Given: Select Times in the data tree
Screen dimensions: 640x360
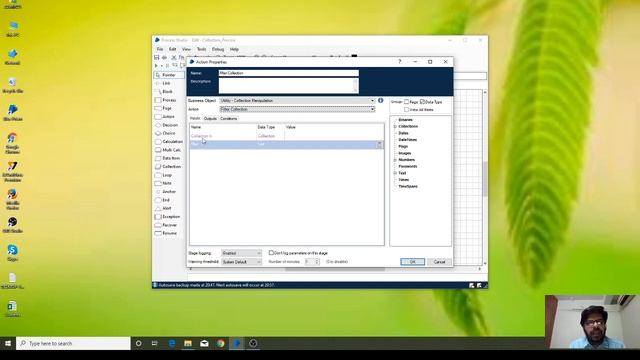Looking at the screenshot, I should [x=404, y=180].
